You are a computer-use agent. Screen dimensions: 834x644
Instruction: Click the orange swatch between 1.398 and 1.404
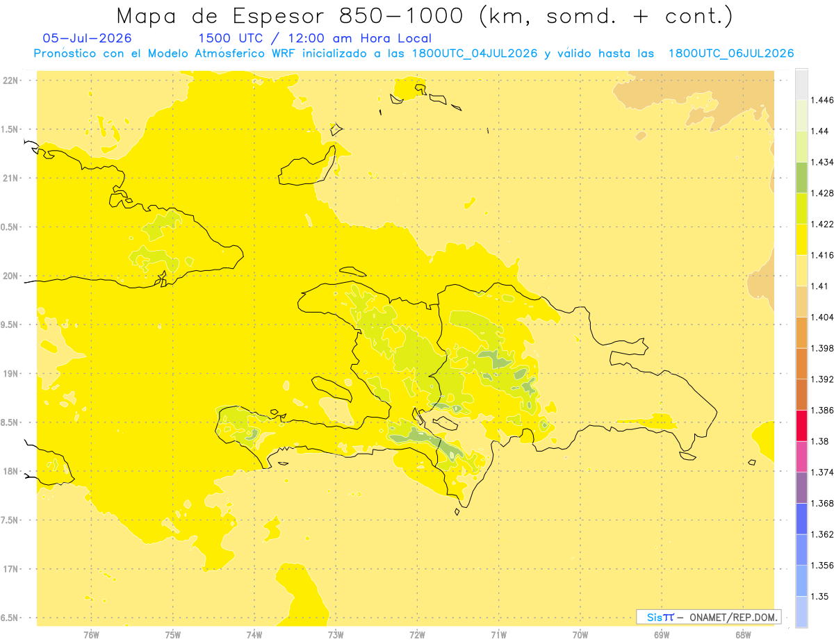pos(801,333)
